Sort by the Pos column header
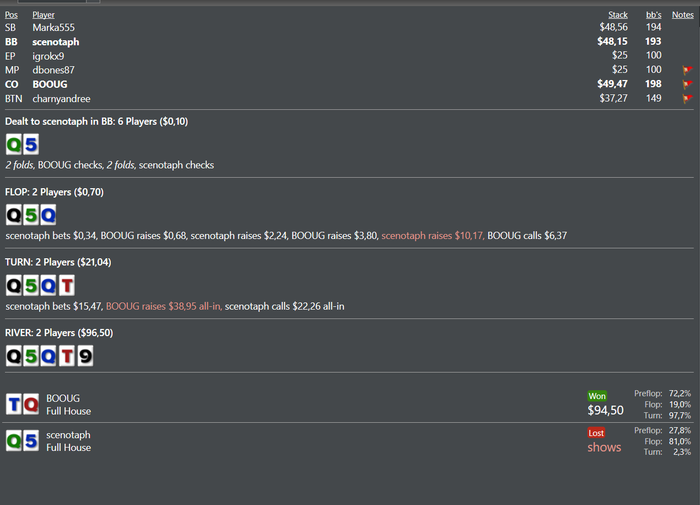 11,15
